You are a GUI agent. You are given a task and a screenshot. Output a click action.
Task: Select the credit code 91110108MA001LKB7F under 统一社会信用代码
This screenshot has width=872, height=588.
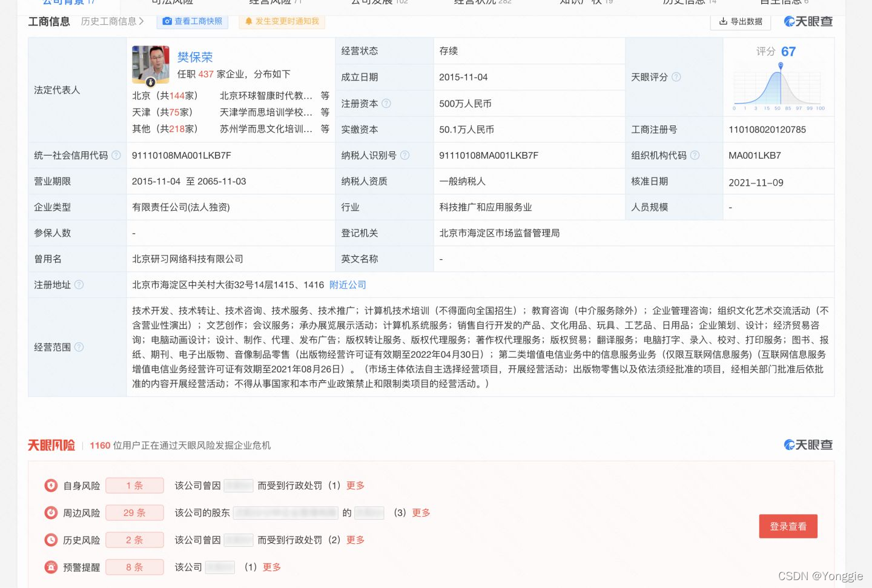pos(182,155)
